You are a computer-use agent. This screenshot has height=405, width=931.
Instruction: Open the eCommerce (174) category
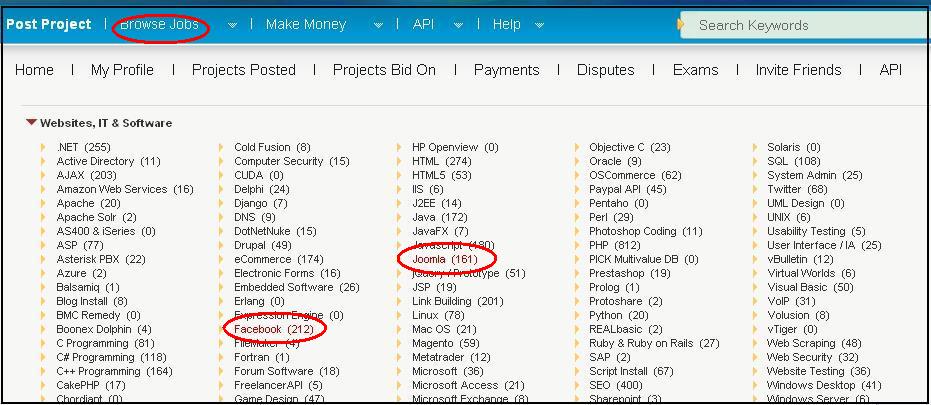278,259
